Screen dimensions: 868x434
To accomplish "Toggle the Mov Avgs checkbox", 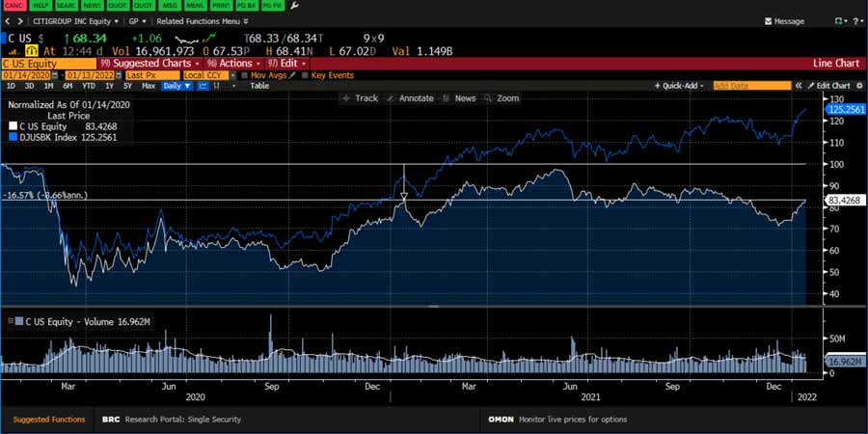I will (245, 75).
